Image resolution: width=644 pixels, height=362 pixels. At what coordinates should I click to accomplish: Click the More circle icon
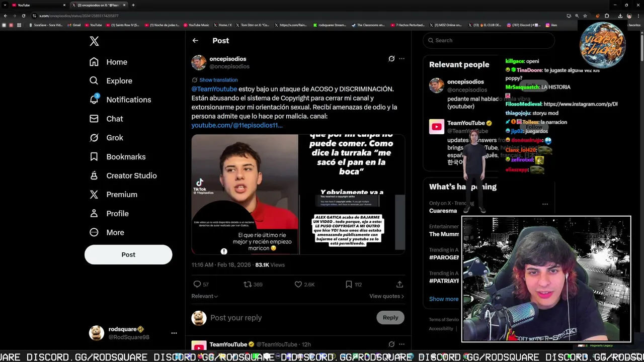(x=94, y=232)
